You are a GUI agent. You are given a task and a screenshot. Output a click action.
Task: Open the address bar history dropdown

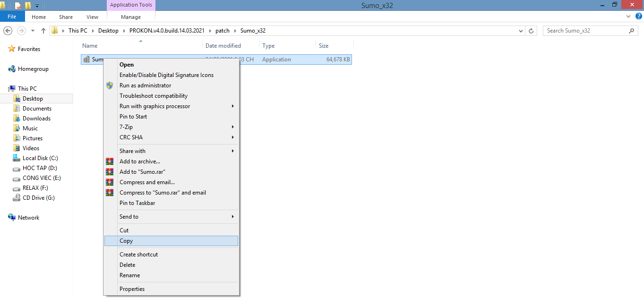[521, 31]
